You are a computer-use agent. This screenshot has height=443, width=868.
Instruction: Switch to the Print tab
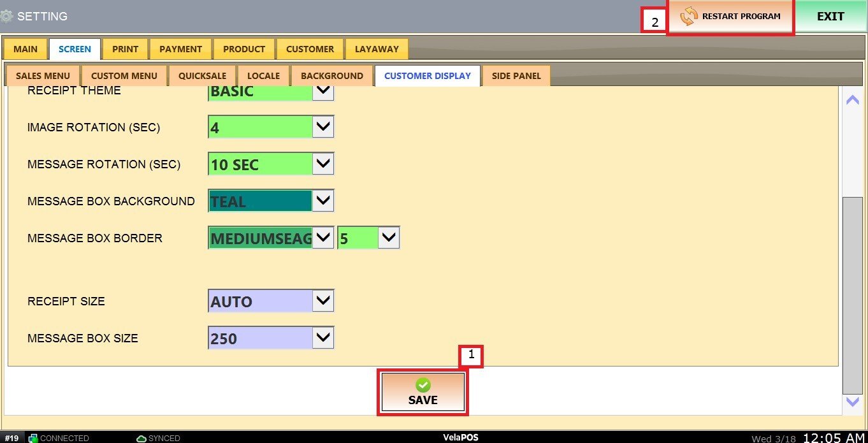click(x=125, y=49)
